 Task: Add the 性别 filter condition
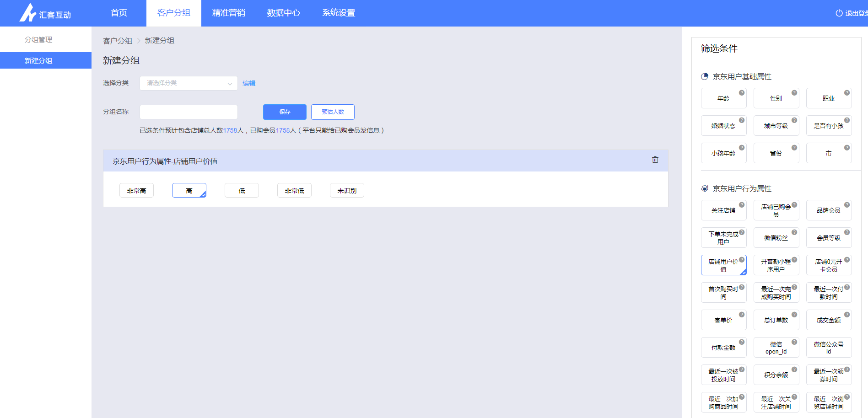776,98
